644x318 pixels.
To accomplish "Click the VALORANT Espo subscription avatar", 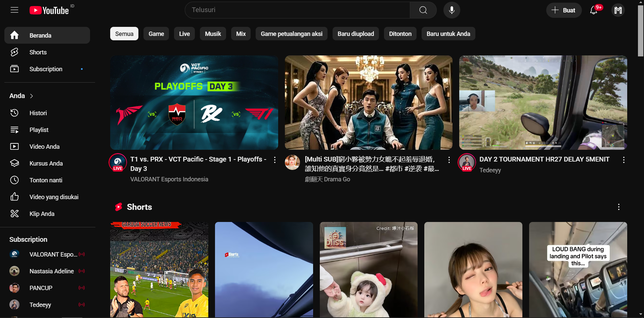I will pos(14,254).
